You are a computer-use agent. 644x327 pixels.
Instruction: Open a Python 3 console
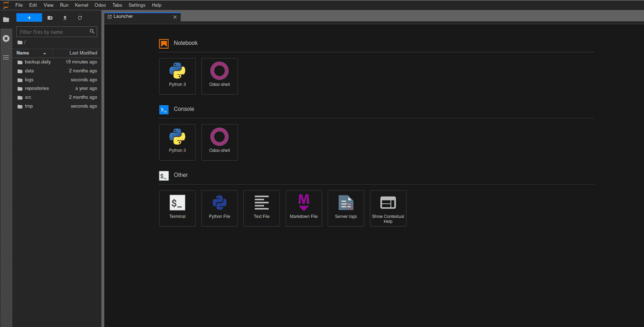[x=178, y=142]
